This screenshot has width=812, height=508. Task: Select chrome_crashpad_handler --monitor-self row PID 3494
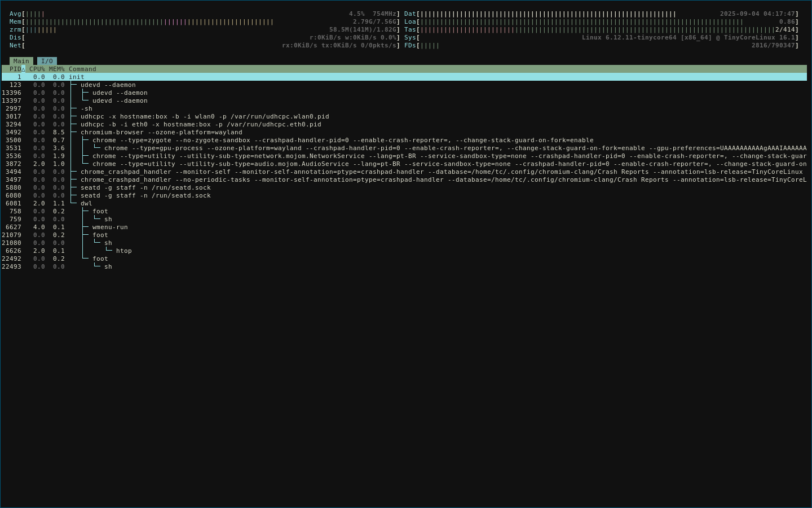point(404,172)
